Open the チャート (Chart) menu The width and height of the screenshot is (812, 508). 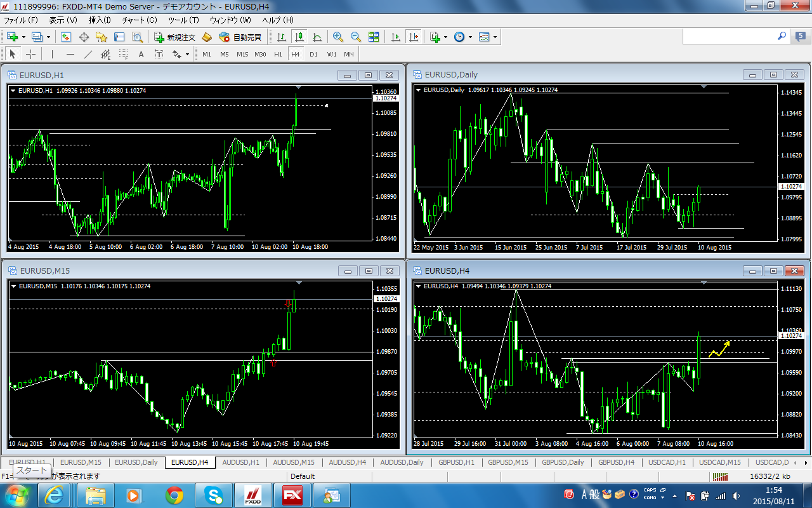point(139,20)
